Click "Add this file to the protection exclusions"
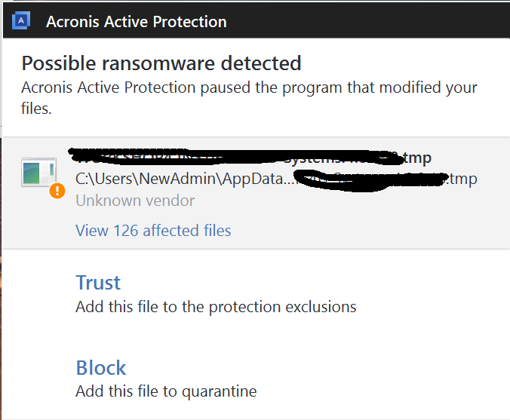The height and width of the screenshot is (420, 510). click(216, 307)
